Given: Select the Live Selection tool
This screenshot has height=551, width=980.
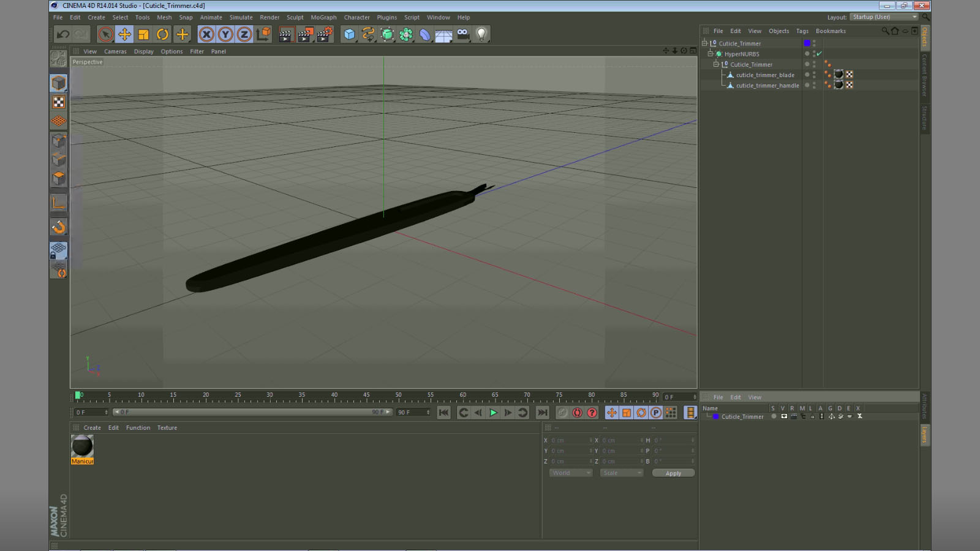Looking at the screenshot, I should coord(105,34).
